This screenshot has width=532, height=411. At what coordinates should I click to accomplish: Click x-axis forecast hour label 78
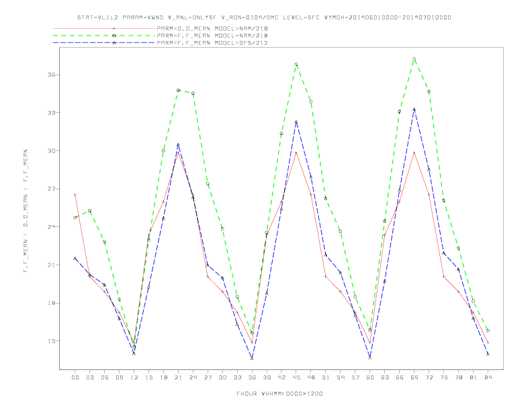click(458, 377)
